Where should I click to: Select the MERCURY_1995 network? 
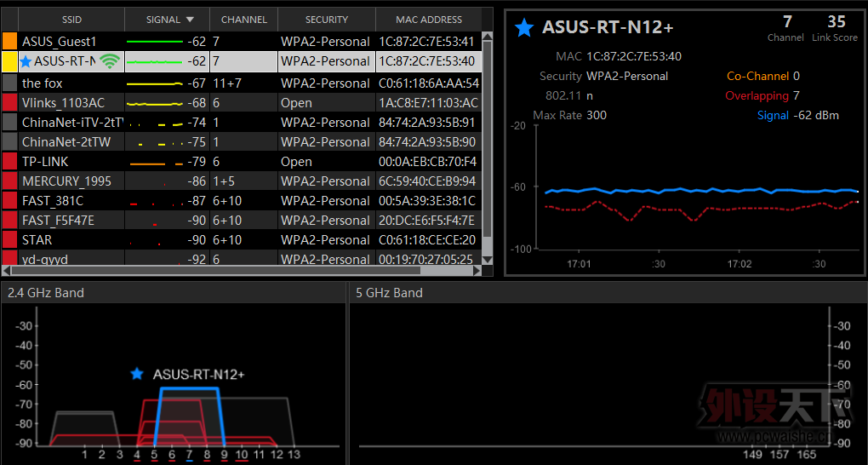pyautogui.click(x=242, y=181)
